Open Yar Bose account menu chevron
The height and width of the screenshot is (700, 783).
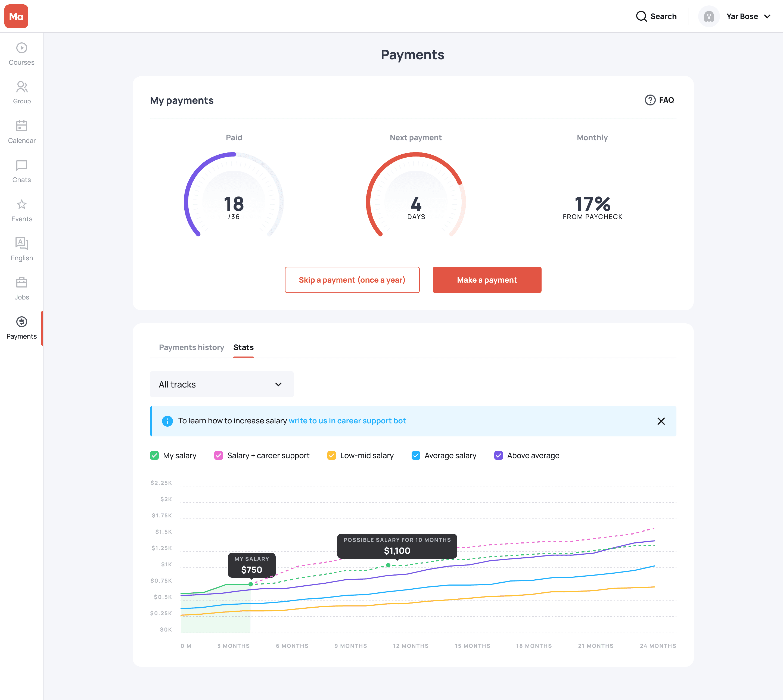(x=767, y=17)
